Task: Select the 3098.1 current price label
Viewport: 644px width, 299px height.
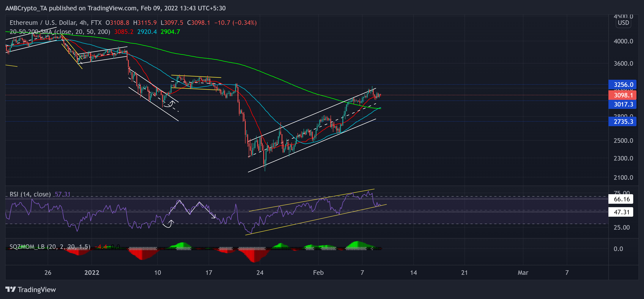Action: pos(622,95)
